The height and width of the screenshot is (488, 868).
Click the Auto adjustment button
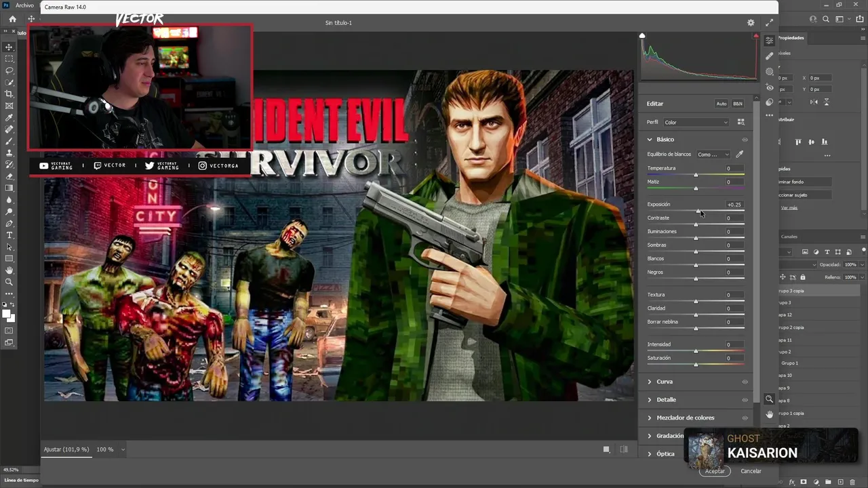point(722,104)
